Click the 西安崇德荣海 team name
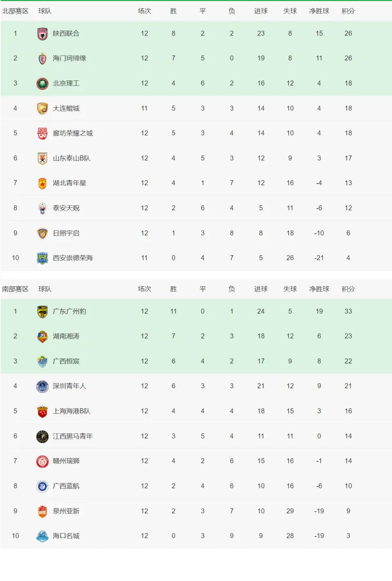392x581 pixels. tap(73, 258)
